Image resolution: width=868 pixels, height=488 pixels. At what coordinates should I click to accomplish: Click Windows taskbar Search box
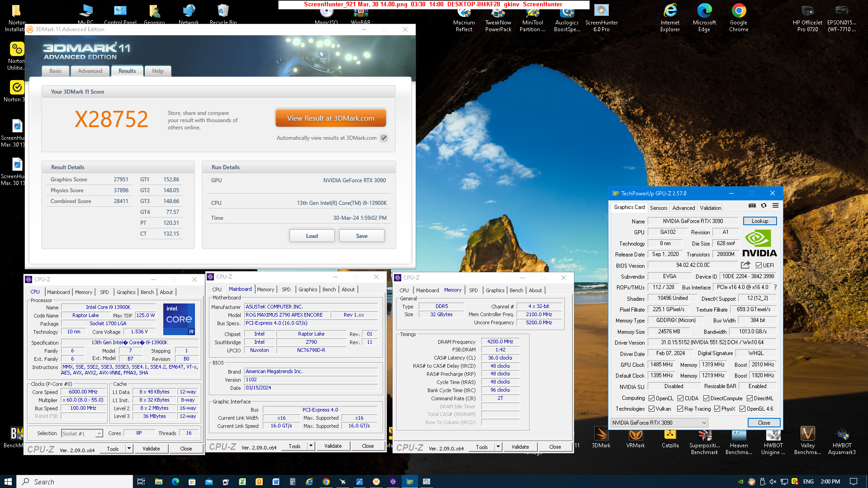75,482
